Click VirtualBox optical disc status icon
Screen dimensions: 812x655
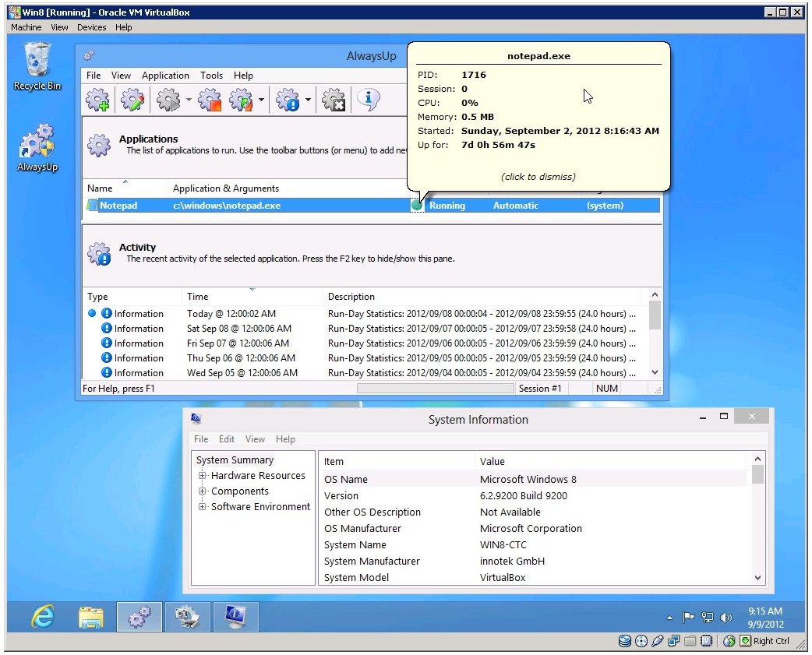click(x=641, y=641)
